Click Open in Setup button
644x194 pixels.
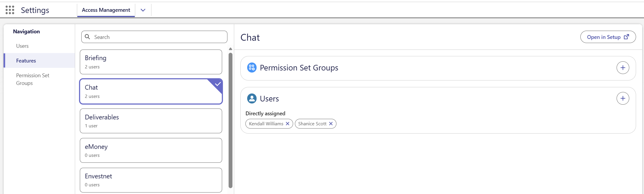point(608,37)
